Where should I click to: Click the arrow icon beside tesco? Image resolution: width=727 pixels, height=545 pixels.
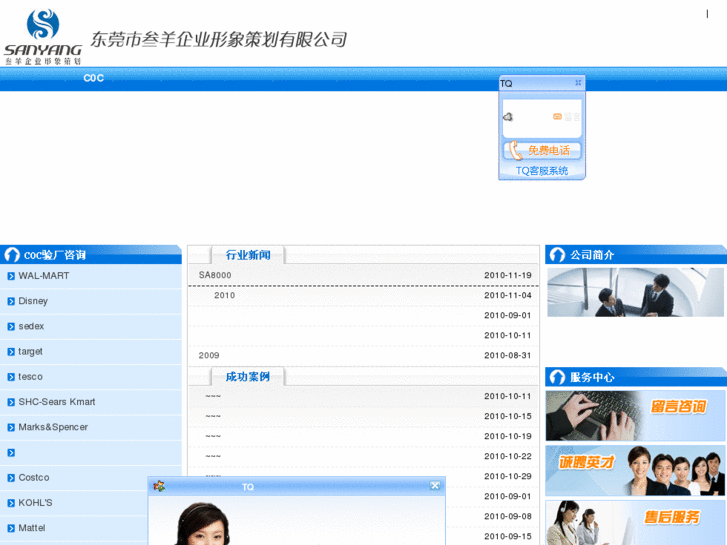point(11,377)
